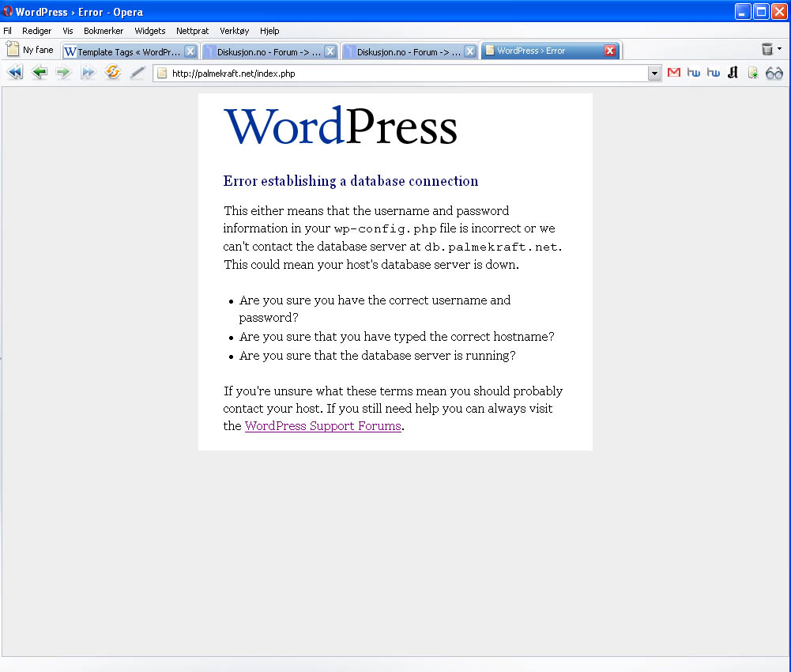Click the black 'd' bookmark icon
Image resolution: width=791 pixels, height=672 pixels.
click(733, 73)
